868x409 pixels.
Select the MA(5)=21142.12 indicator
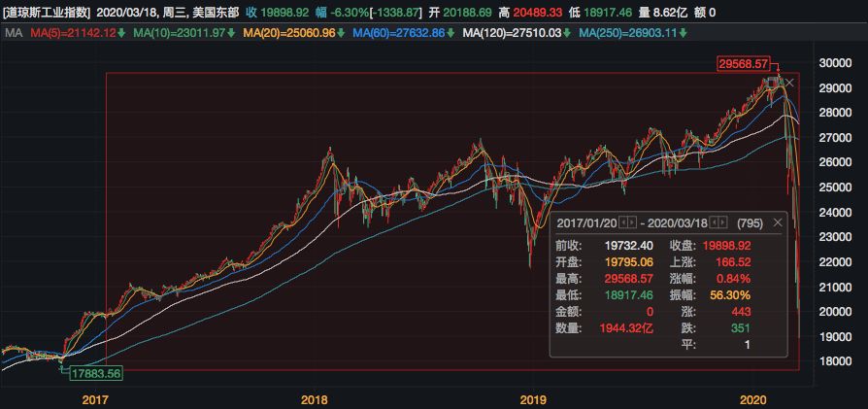(x=78, y=33)
